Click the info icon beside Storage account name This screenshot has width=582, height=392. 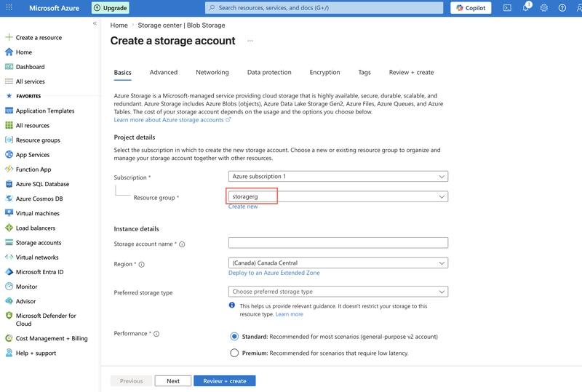tap(182, 244)
